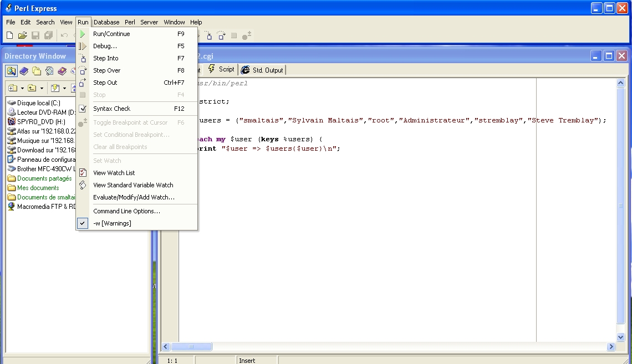The height and width of the screenshot is (364, 632).
Task: Choose Run/Continue from the Run menu
Action: (111, 34)
